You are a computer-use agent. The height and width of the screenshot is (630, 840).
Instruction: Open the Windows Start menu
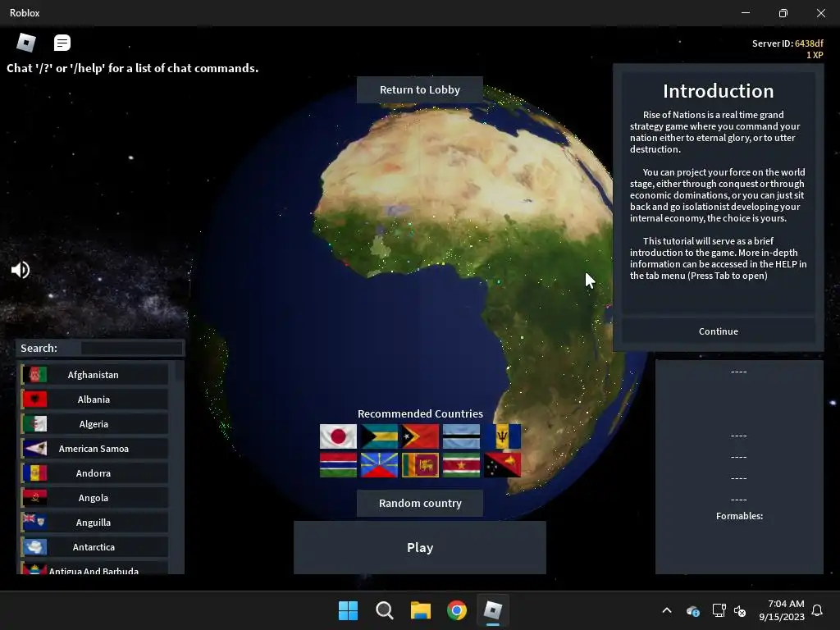click(348, 610)
